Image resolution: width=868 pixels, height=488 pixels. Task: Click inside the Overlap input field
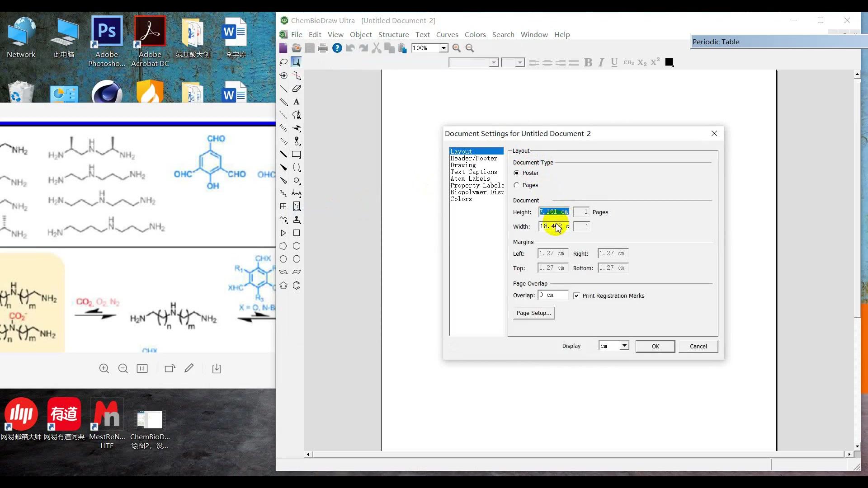click(552, 295)
